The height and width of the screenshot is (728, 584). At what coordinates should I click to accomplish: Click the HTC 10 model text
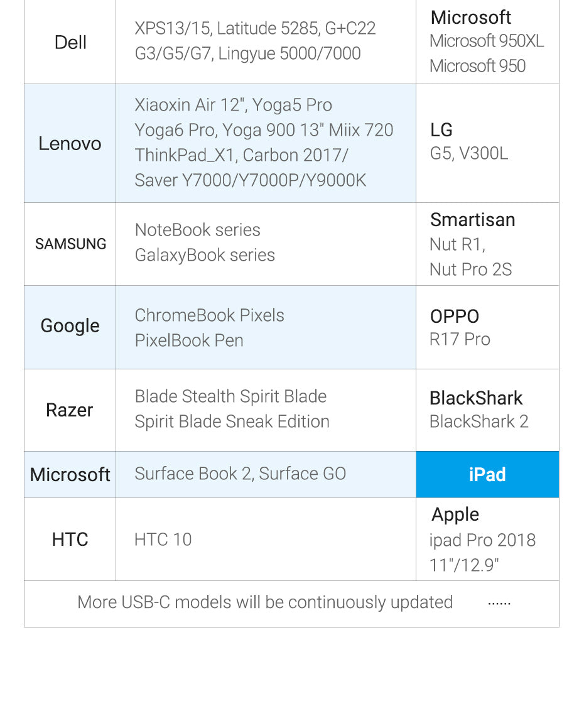click(163, 540)
